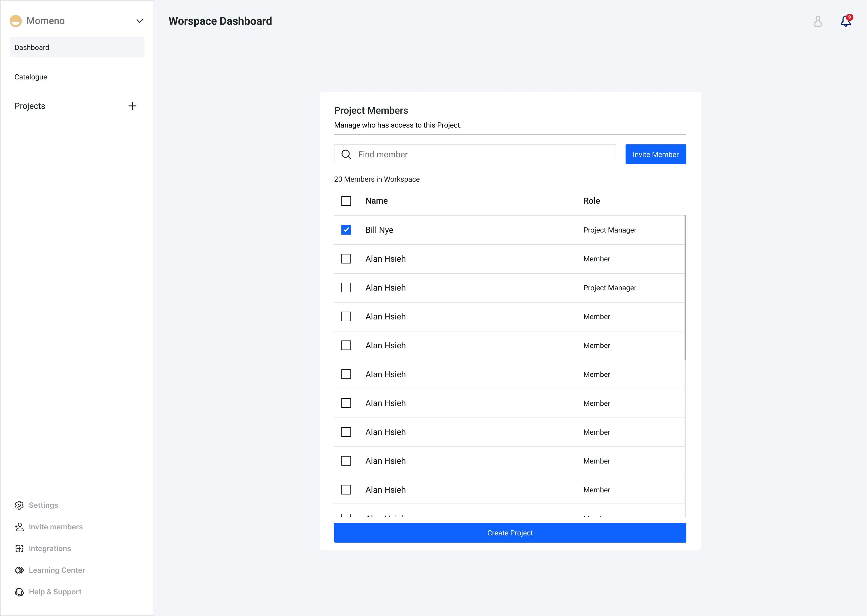Click the Momeno logo icon
Image resolution: width=867 pixels, height=616 pixels.
tap(16, 21)
